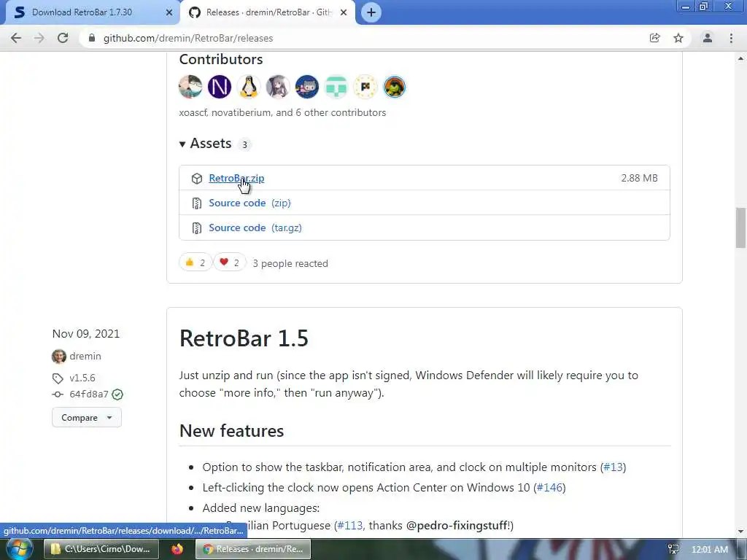Click dremin's small avatar
This screenshot has height=560, width=747.
coord(58,356)
